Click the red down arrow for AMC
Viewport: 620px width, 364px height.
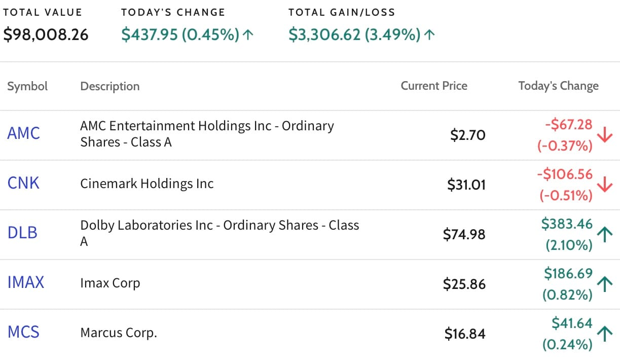pos(604,135)
